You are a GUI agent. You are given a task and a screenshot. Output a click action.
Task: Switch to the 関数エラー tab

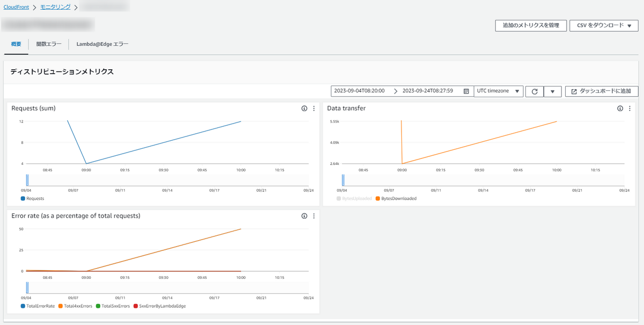(49, 44)
